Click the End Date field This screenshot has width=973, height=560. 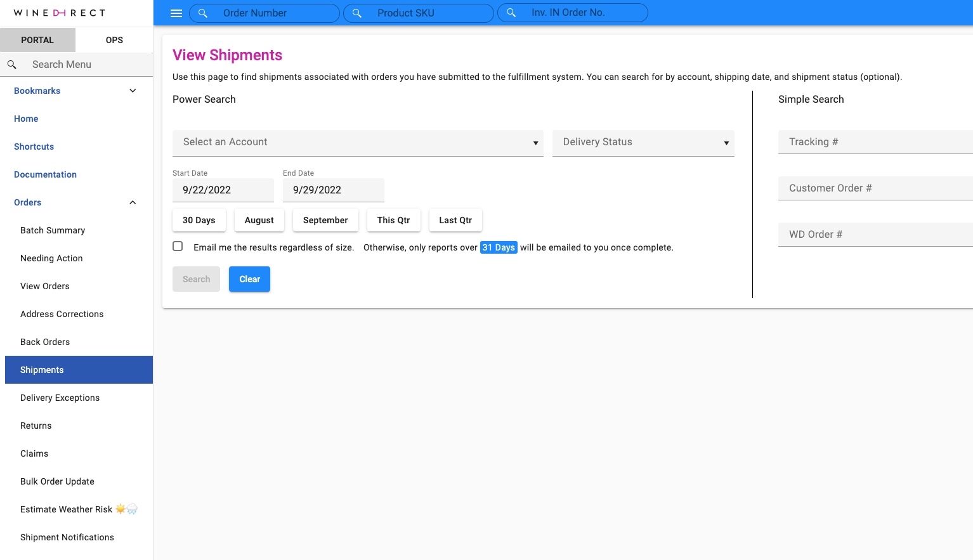pos(334,190)
